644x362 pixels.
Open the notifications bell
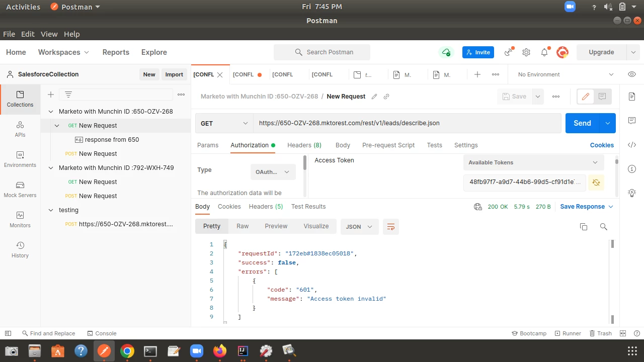pos(544,52)
